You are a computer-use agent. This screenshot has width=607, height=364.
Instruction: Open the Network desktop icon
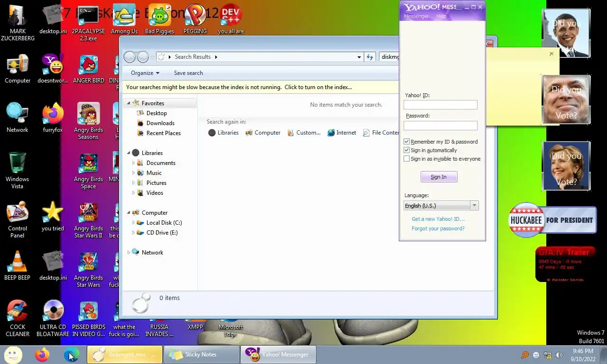tap(18, 118)
